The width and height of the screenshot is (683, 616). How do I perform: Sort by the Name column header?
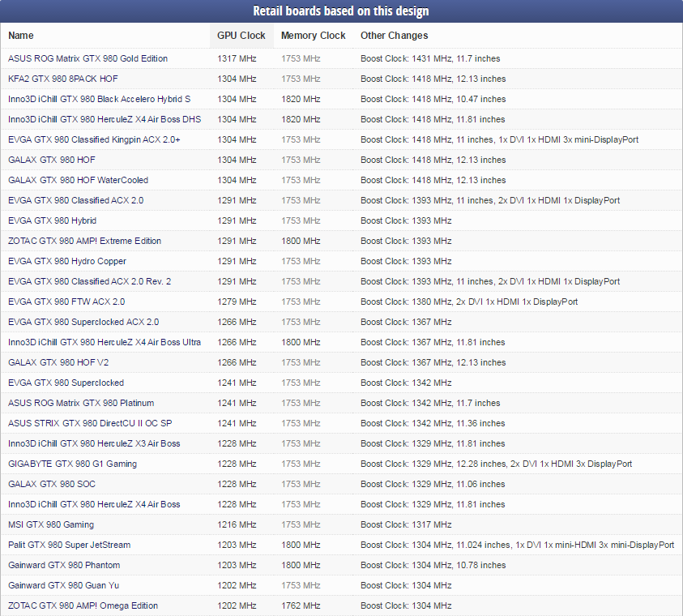[21, 36]
